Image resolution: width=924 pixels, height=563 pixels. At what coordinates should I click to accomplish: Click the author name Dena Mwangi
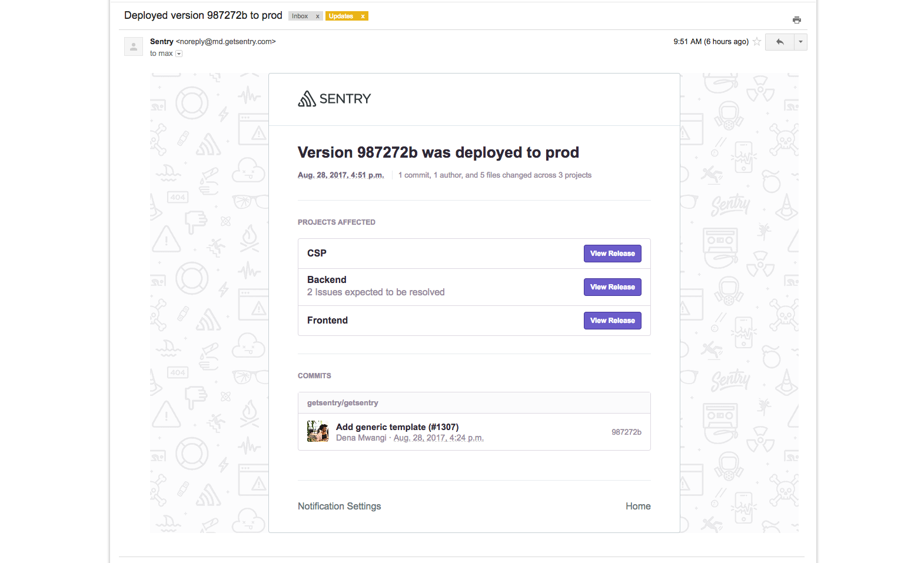(x=361, y=438)
